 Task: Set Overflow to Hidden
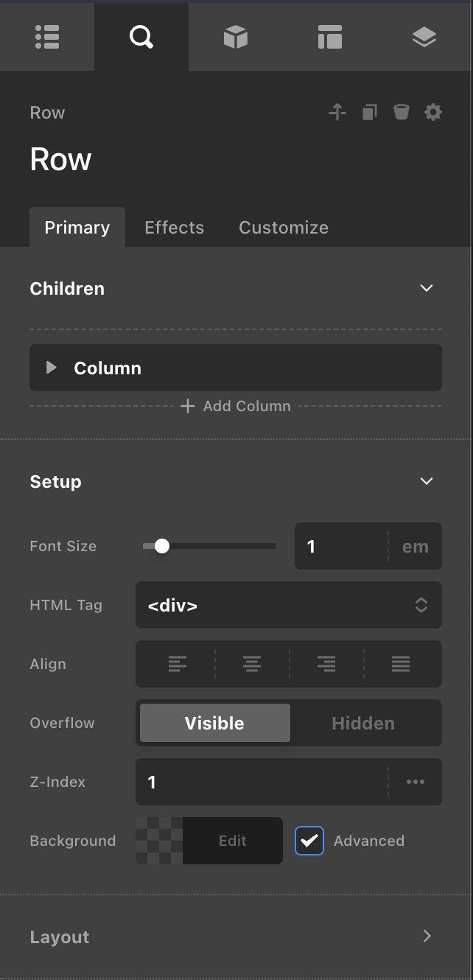click(x=363, y=723)
